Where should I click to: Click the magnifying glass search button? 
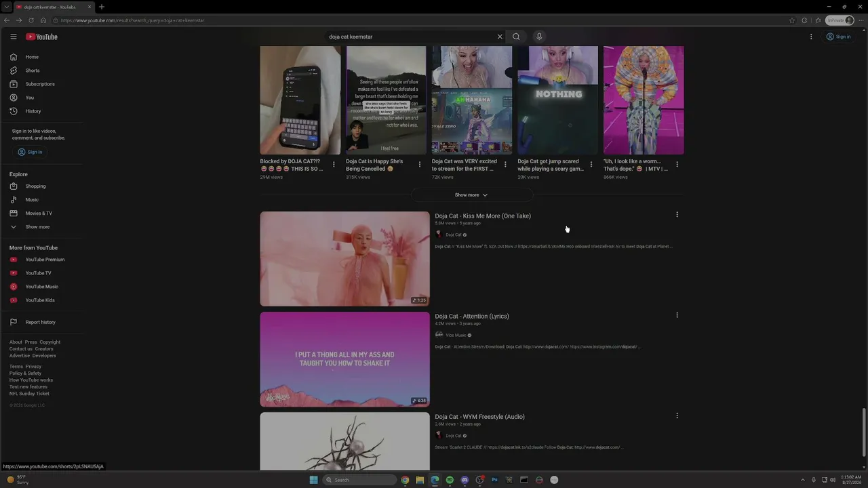tap(516, 37)
